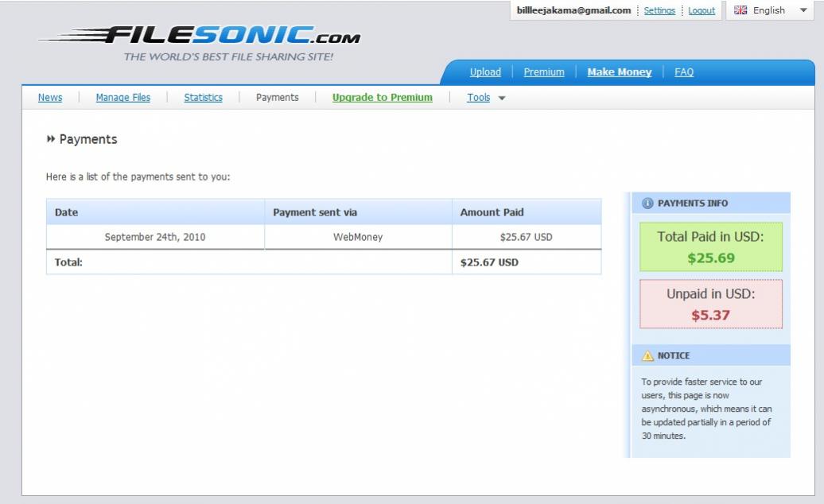Viewport: 824px width, 504px height.
Task: Click the $25.67 USD payment row amount
Action: 526,237
